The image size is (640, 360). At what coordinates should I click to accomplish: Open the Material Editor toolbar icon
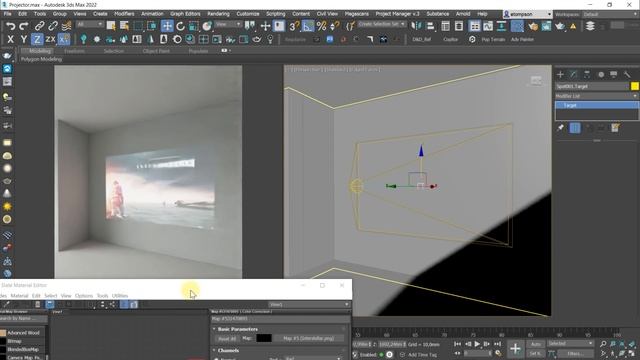point(517,26)
